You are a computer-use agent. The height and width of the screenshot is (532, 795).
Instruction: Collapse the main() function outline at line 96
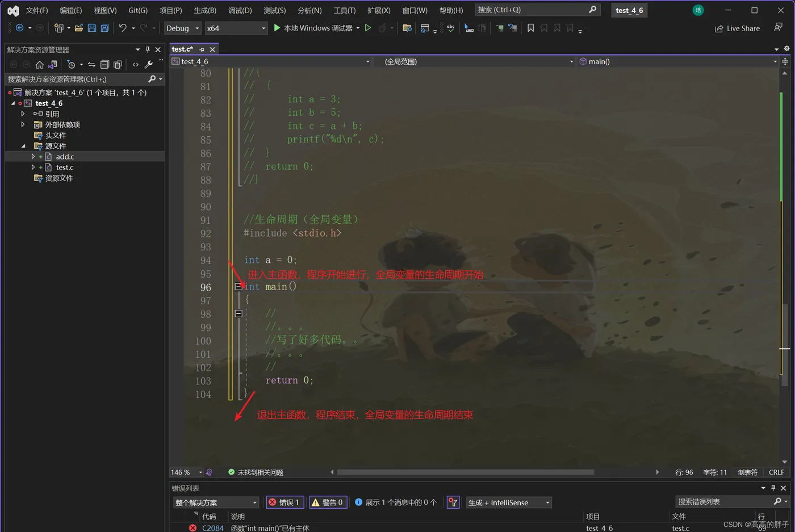(238, 287)
